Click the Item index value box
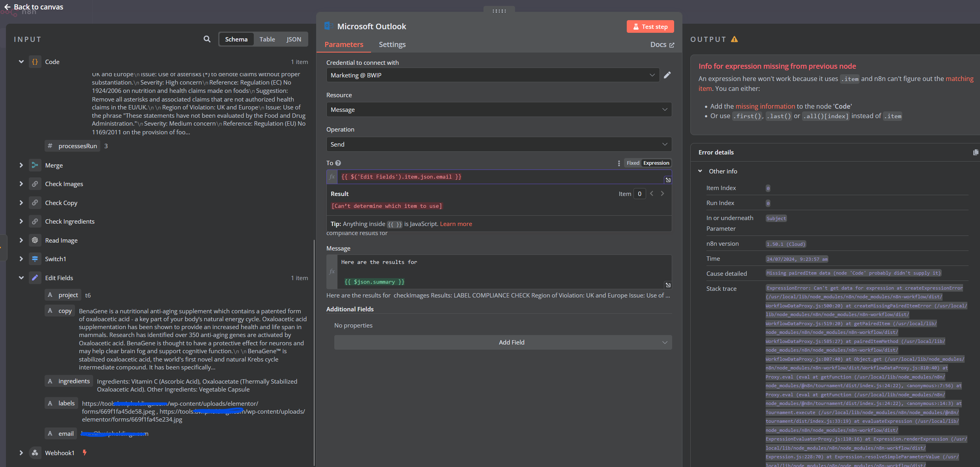Viewport: 980px width, 467px height. pos(639,194)
